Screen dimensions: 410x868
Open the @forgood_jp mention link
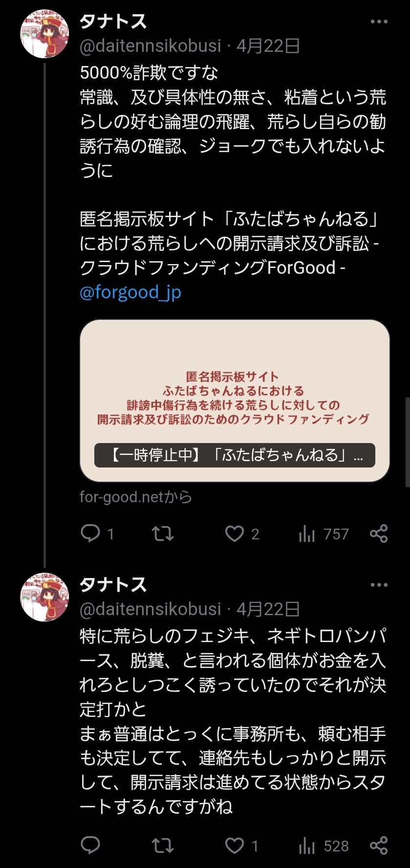130,292
